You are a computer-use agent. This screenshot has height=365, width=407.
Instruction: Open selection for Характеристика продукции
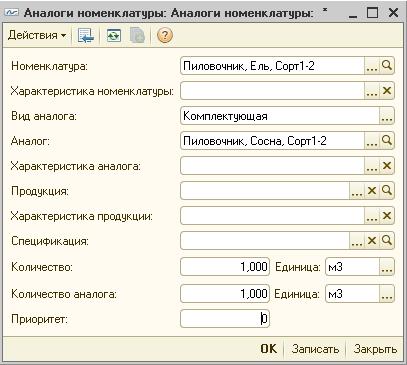click(x=372, y=216)
